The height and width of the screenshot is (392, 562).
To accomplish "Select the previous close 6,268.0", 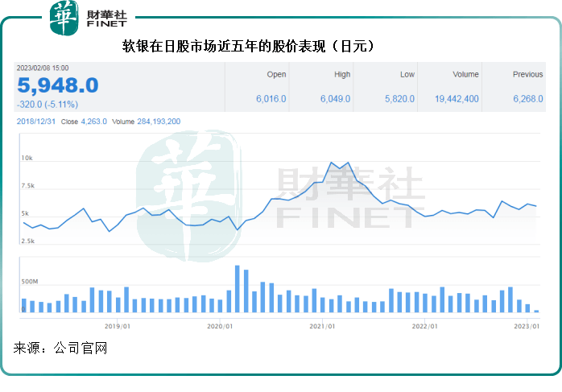I will [x=528, y=99].
